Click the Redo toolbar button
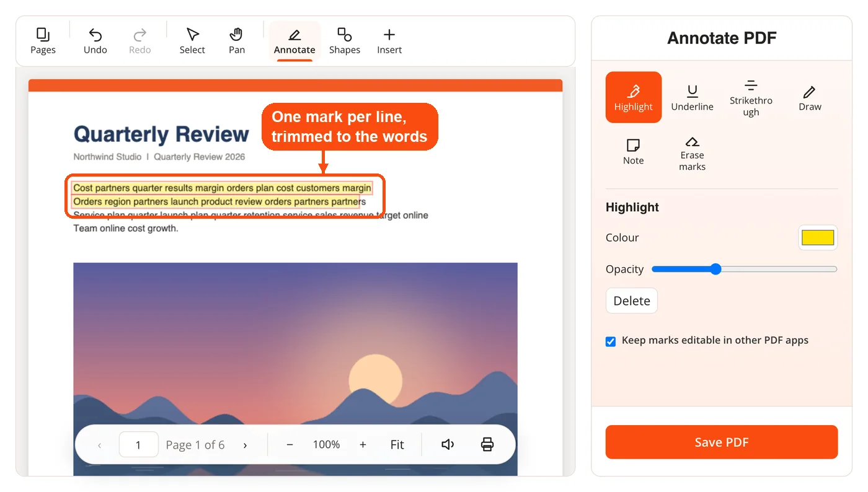Screen dimensions: 868x492 click(140, 41)
